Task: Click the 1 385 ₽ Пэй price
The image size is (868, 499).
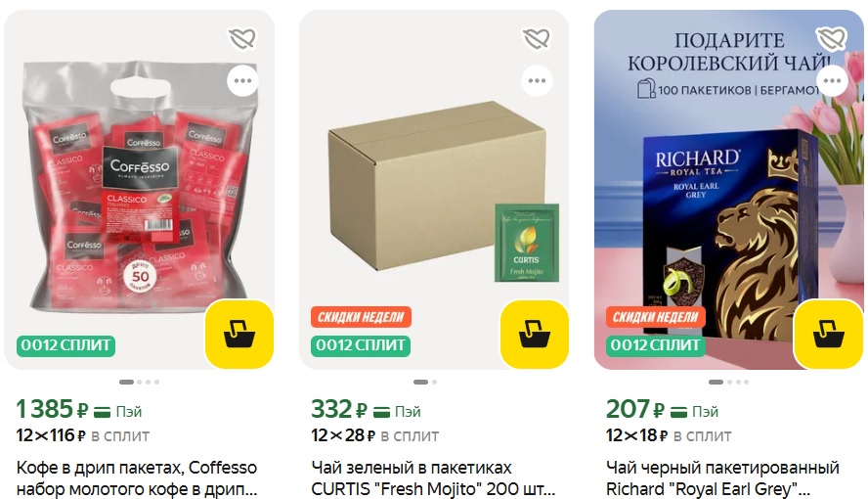Action: (79, 410)
